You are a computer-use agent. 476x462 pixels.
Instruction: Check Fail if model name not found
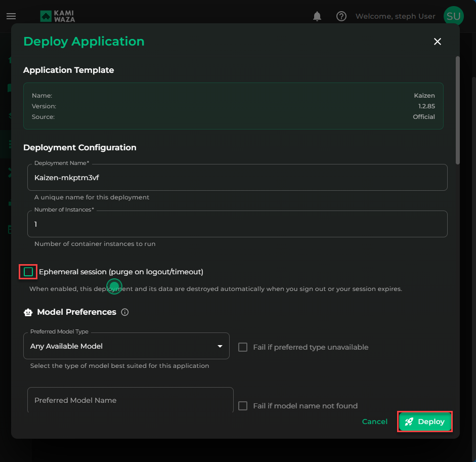(243, 405)
